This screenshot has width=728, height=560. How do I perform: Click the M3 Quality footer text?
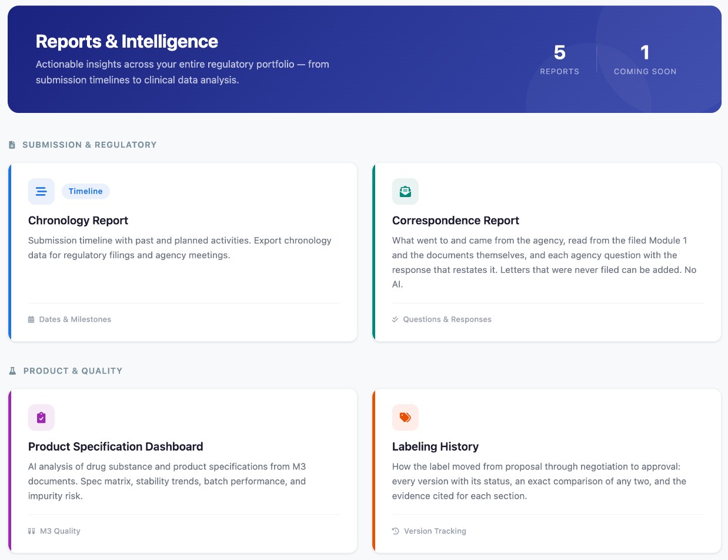pyautogui.click(x=60, y=531)
